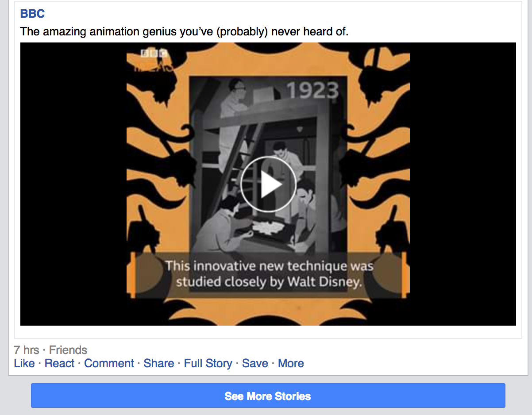532x415 pixels.
Task: Select Comment under the BBC post
Action: 109,363
